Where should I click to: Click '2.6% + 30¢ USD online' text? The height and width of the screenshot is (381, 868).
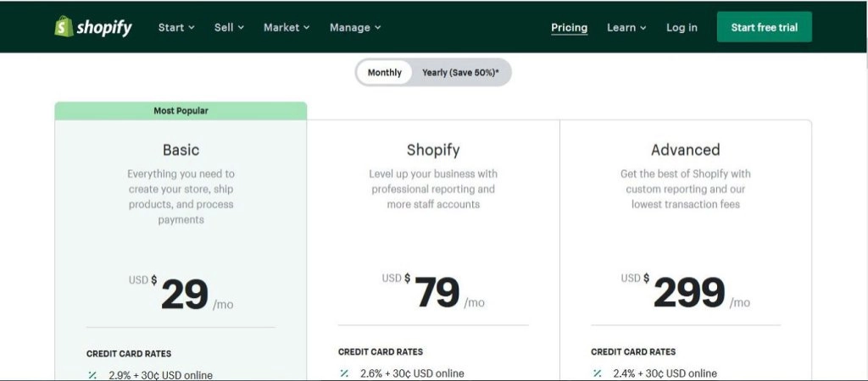tap(413, 373)
